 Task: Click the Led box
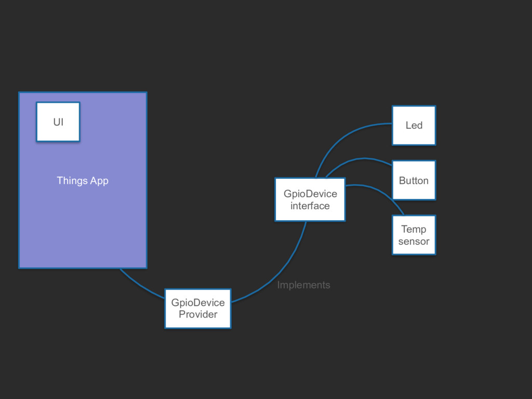[x=414, y=126]
